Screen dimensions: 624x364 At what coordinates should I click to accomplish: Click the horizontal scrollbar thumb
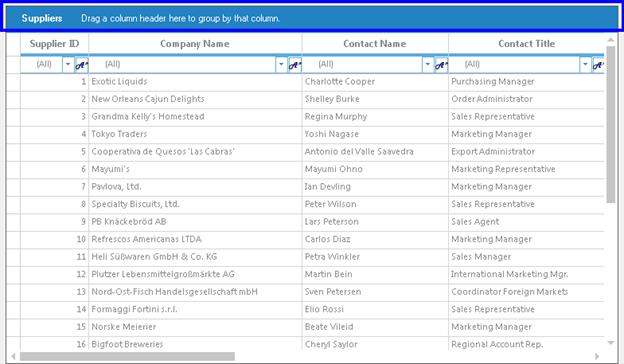(x=127, y=356)
